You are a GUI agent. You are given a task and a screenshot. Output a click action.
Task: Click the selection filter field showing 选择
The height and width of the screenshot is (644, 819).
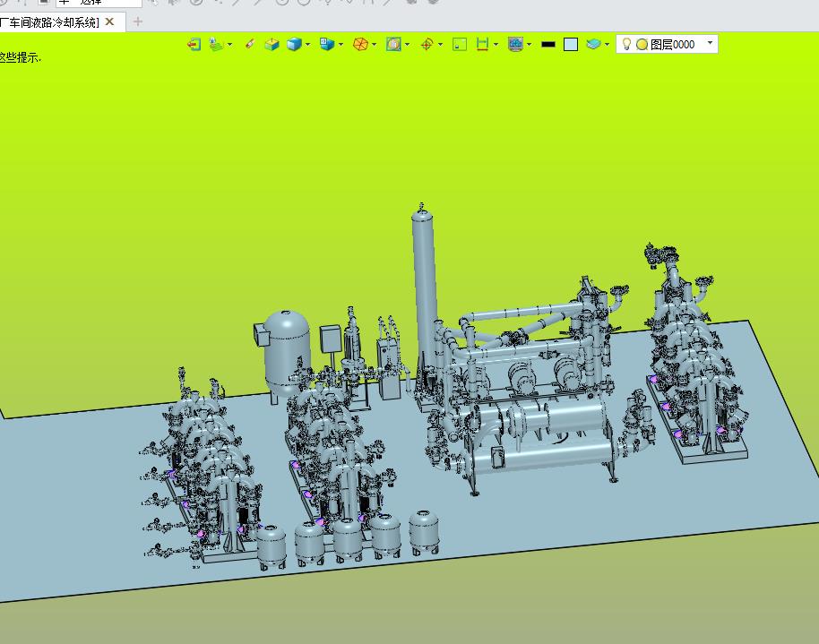[x=99, y=3]
